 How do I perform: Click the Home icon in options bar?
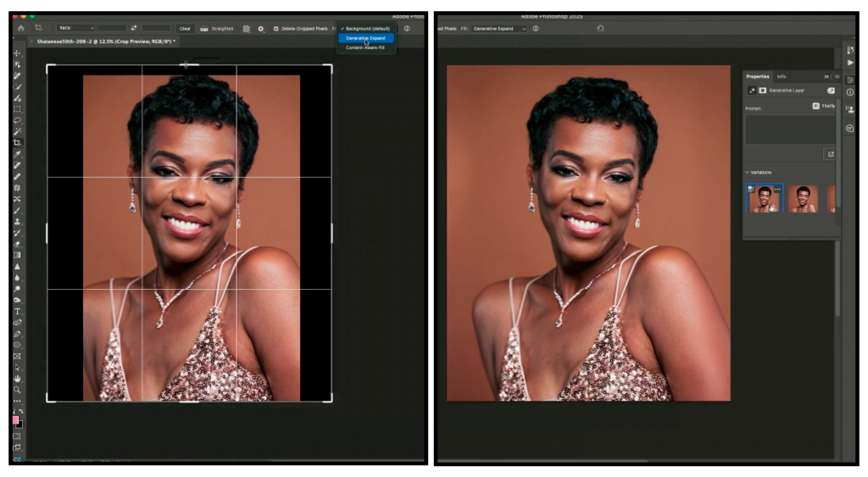(20, 28)
